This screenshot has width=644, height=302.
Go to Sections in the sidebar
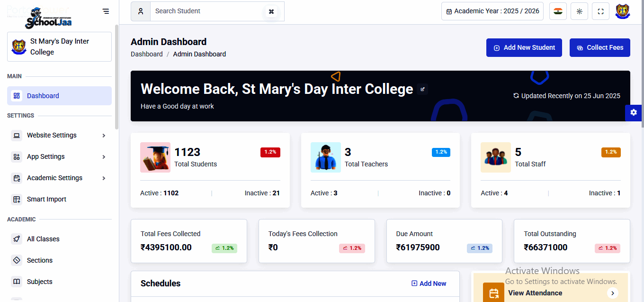[40, 260]
